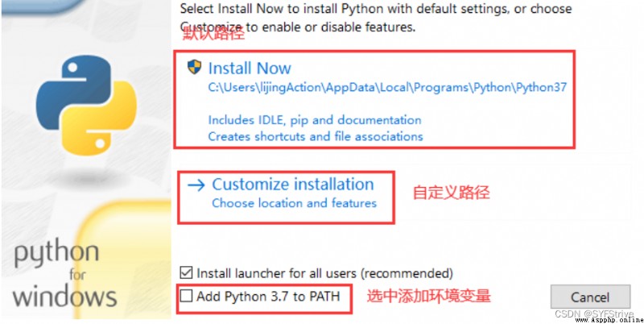
Task: Click the Python snake logo
Action: [x=86, y=106]
